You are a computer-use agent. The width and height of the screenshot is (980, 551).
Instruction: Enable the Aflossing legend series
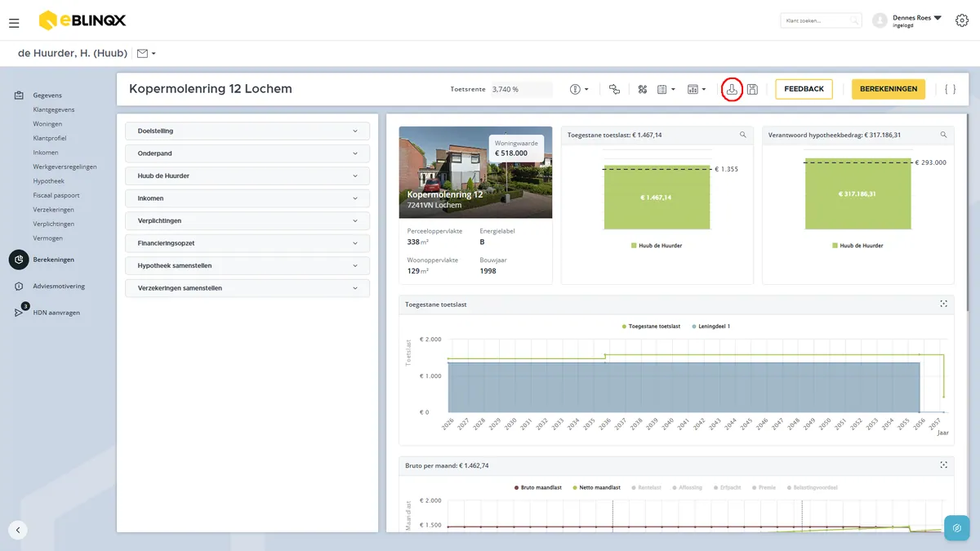tap(687, 487)
